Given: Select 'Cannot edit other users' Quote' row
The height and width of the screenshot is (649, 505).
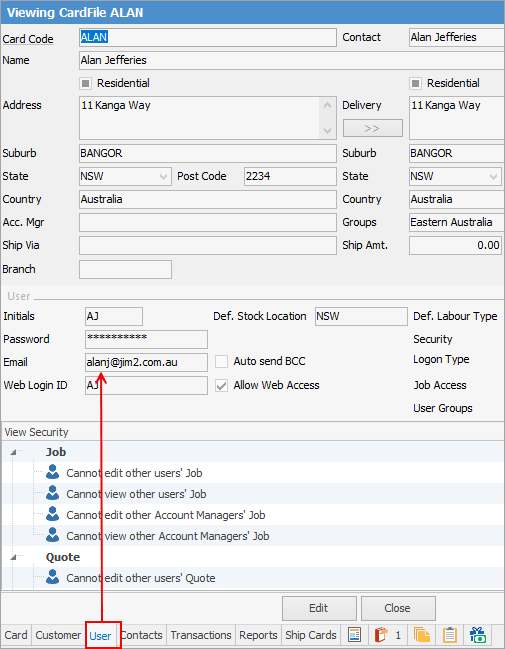Looking at the screenshot, I should pos(253,578).
